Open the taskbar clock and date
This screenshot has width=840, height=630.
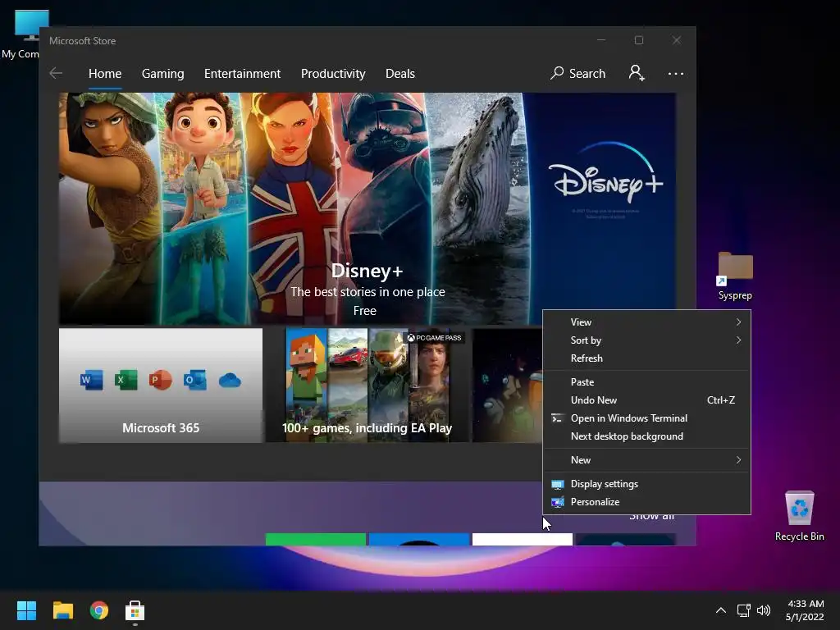tap(805, 610)
